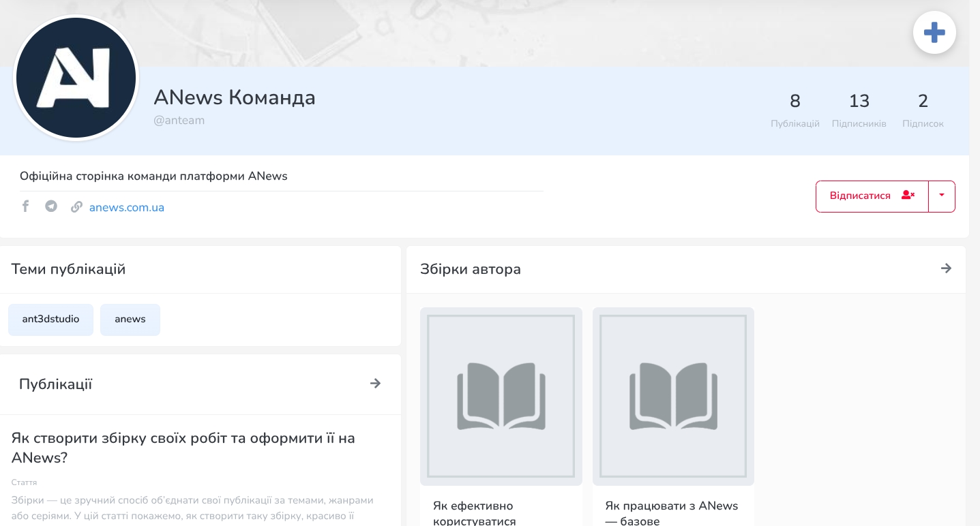Click the Стаття label under article title
This screenshot has height=526, width=980.
pos(25,482)
